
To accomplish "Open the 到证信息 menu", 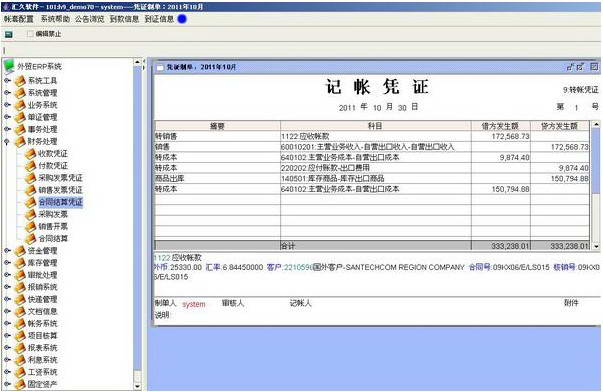I will tap(159, 19).
